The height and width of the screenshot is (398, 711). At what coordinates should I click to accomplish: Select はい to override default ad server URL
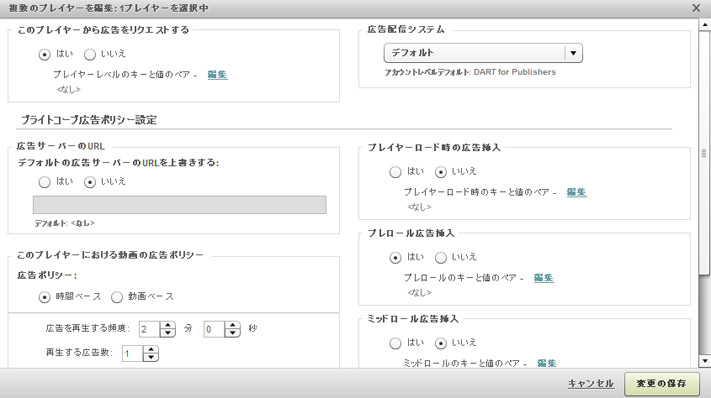(44, 182)
